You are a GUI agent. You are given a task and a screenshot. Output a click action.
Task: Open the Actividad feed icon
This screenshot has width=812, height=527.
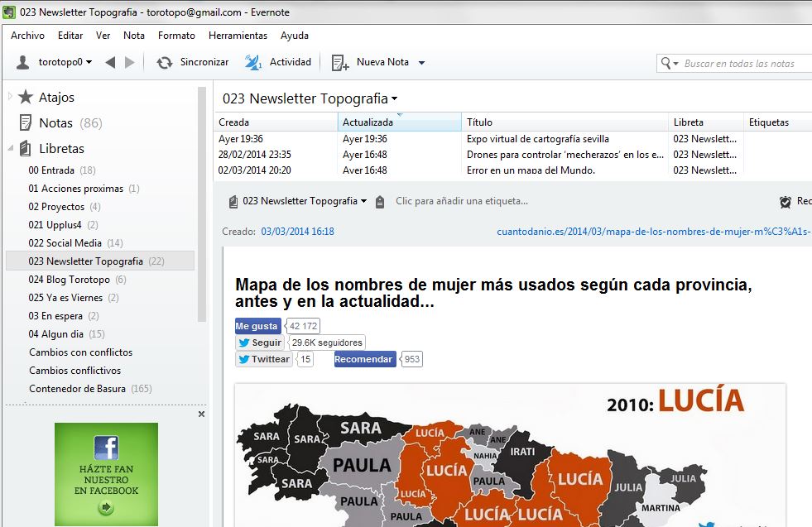253,63
